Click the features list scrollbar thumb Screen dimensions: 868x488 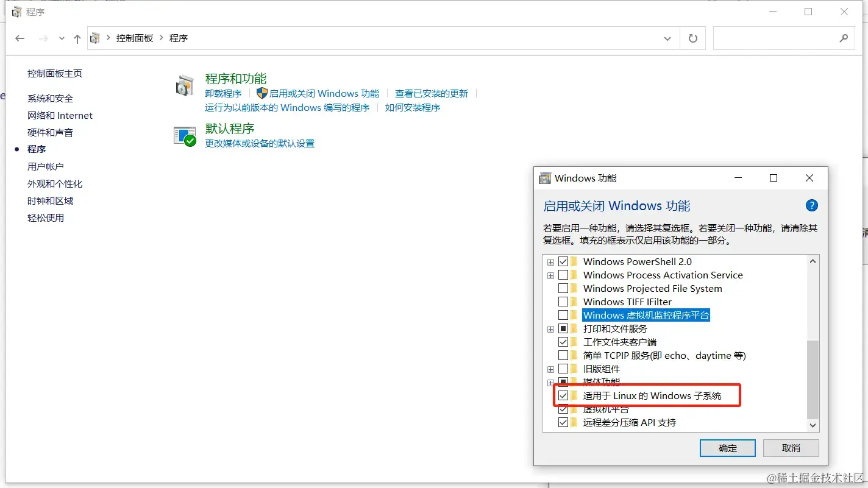813,379
